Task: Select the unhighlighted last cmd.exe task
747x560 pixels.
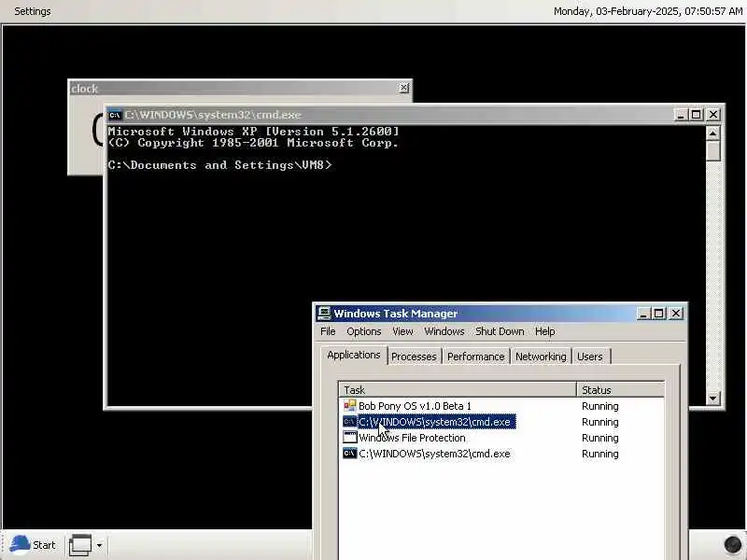Action: 434,454
